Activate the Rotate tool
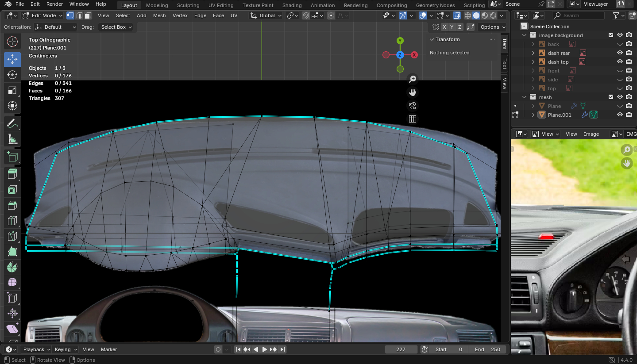Screen dimensions: 637x364 pos(12,75)
